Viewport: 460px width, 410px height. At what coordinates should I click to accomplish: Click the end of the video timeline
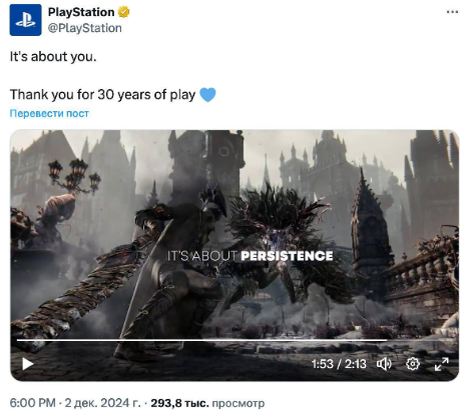(x=451, y=340)
